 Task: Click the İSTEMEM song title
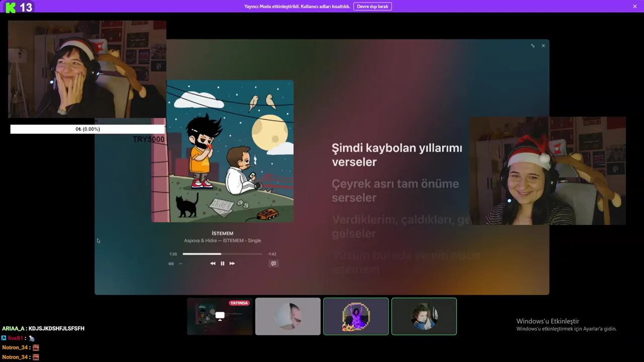pyautogui.click(x=222, y=233)
